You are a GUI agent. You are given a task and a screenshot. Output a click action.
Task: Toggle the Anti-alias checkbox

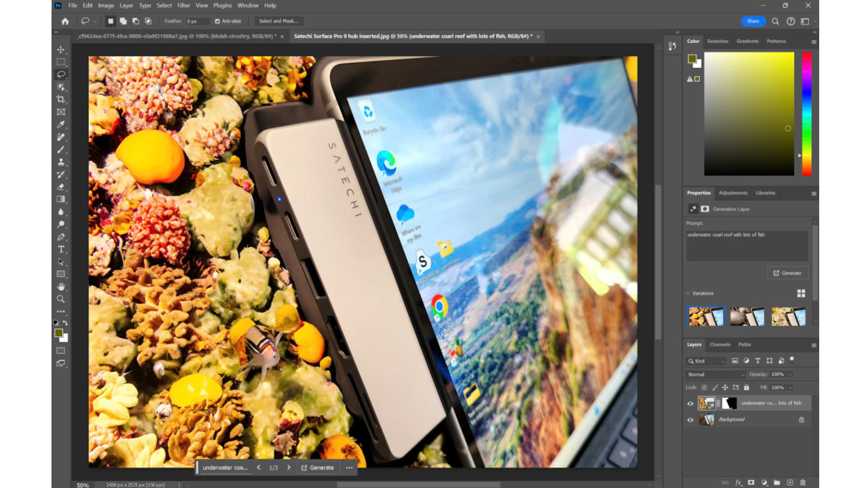point(217,21)
